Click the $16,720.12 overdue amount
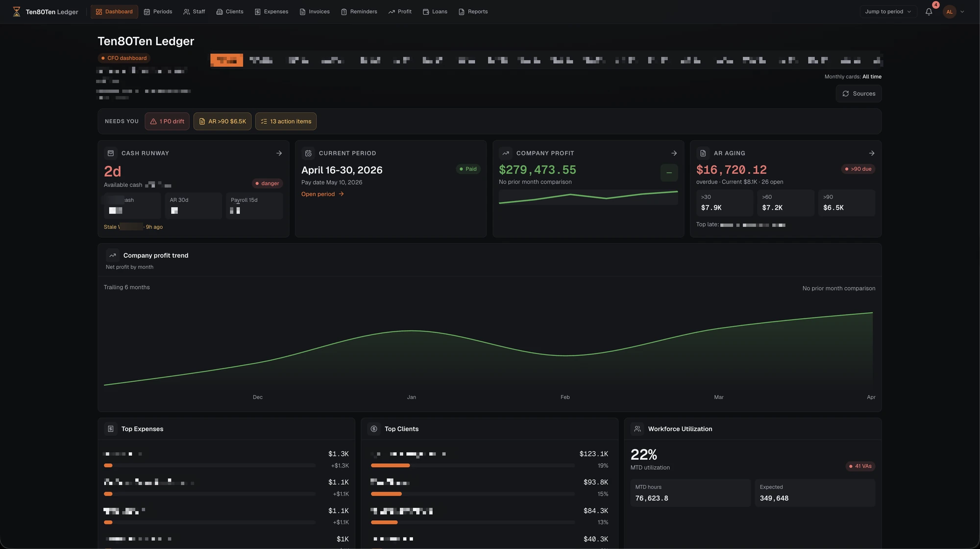This screenshot has height=549, width=980. point(732,170)
